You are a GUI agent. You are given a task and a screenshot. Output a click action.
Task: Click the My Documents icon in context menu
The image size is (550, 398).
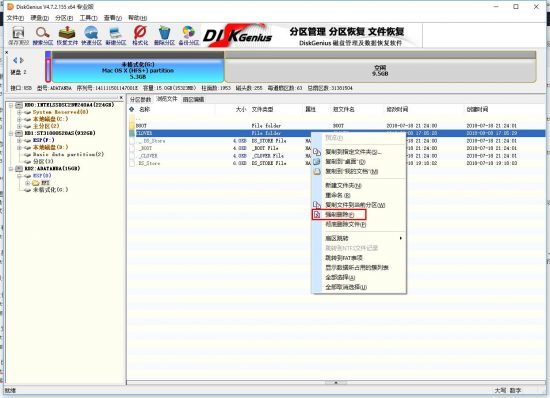(317, 171)
